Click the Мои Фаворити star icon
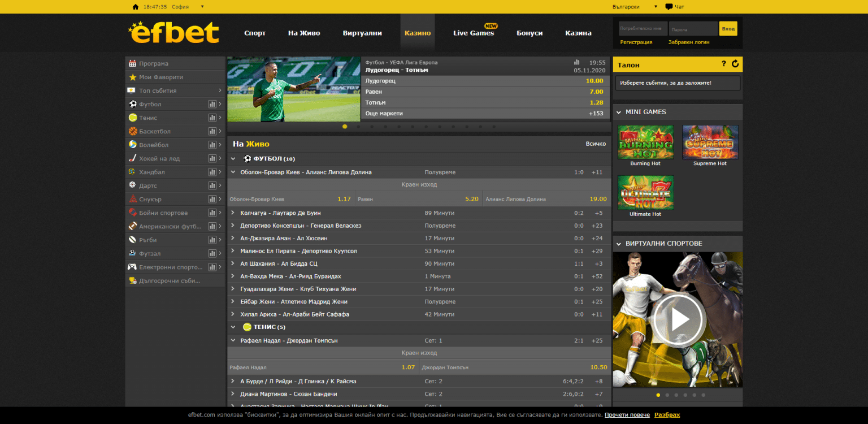This screenshot has width=868, height=424. tap(133, 77)
